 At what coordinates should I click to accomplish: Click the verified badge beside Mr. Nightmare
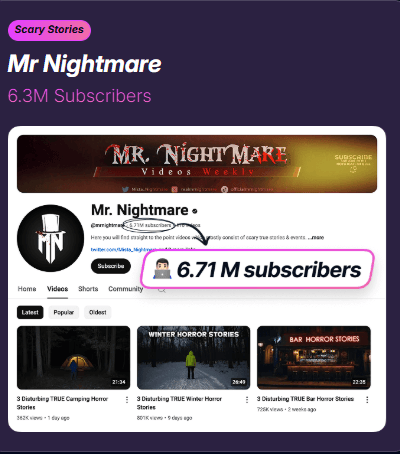point(195,211)
